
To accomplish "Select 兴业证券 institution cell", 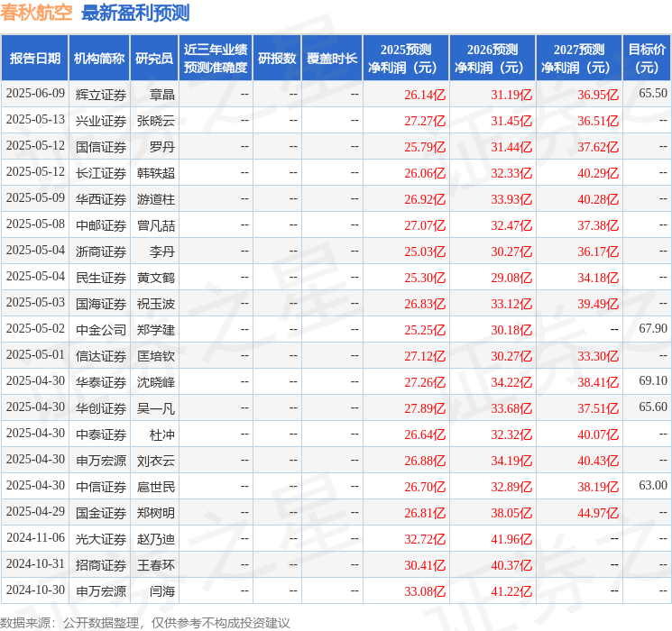I will pos(101,121).
